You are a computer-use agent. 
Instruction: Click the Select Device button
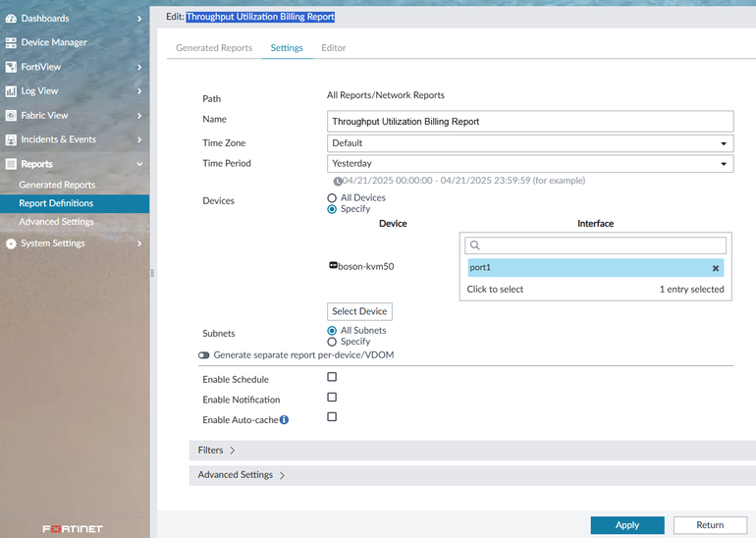(359, 311)
